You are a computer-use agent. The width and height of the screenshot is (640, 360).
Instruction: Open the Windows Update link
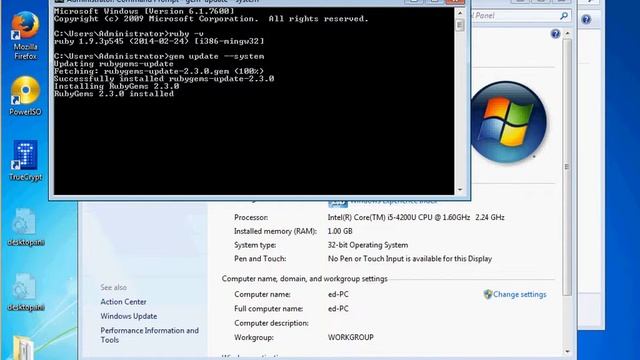pos(129,316)
